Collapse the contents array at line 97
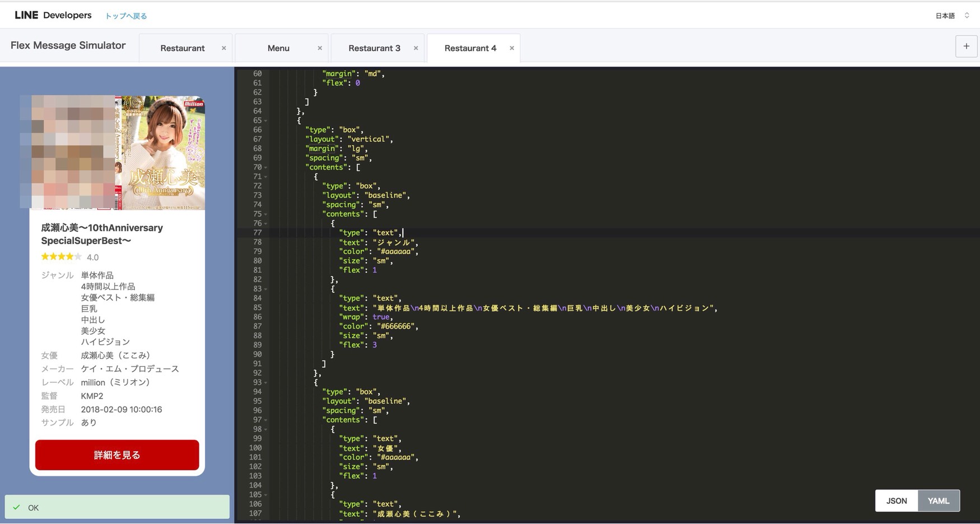The height and width of the screenshot is (524, 980). click(x=265, y=420)
